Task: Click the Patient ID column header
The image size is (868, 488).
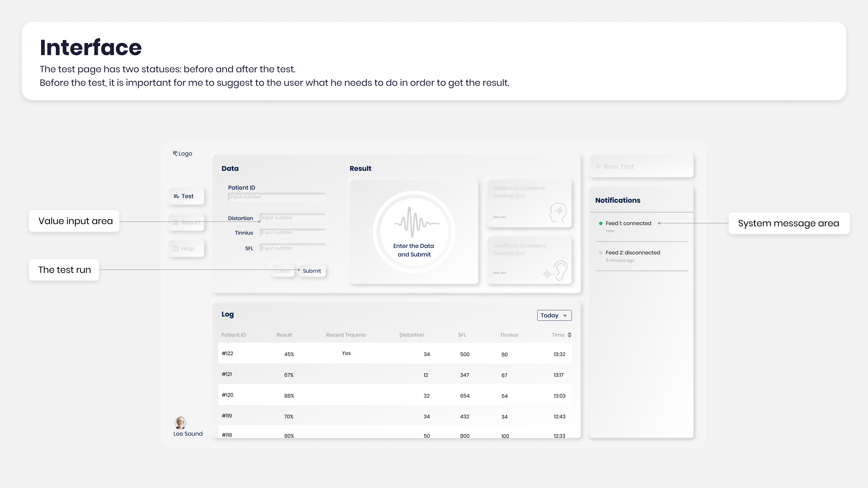Action: pyautogui.click(x=233, y=335)
